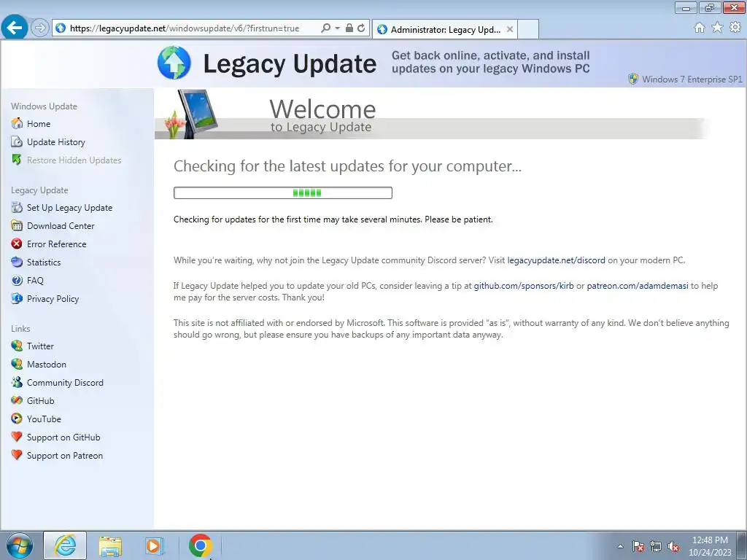
Task: Click the Action Center flag tray icon
Action: click(638, 546)
